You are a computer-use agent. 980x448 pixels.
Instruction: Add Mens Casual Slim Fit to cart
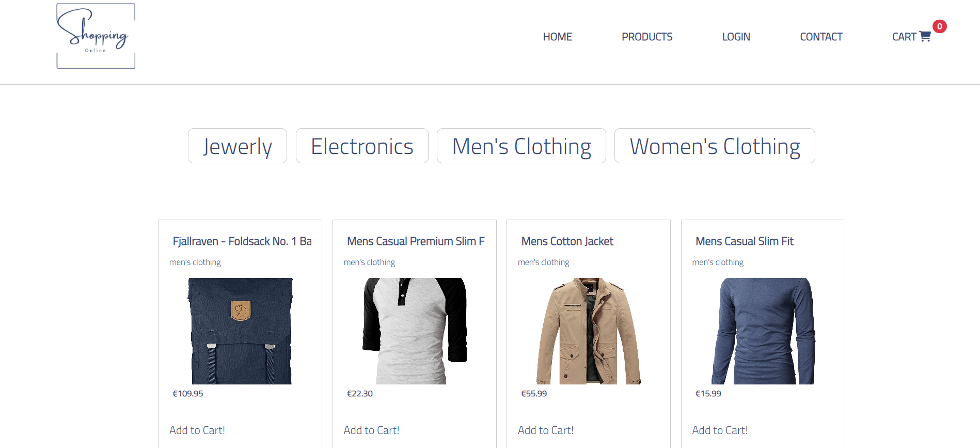(720, 430)
